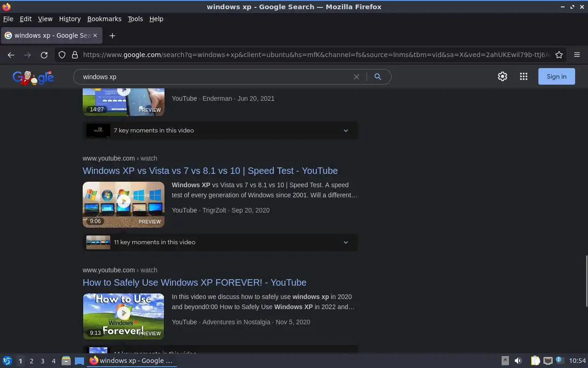Click the clipboard manager tray icon
The height and width of the screenshot is (368, 588).
(535, 361)
